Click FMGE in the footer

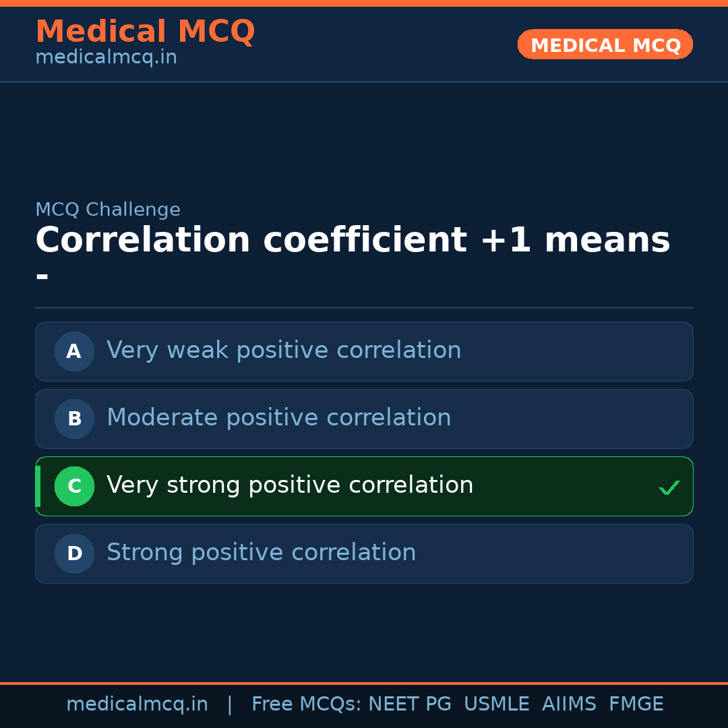pos(636,704)
